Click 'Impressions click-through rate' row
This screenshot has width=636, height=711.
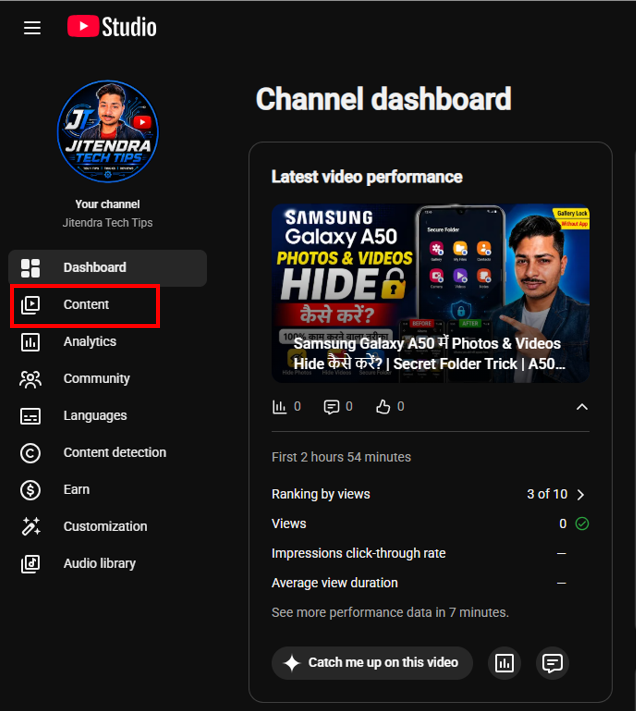(x=430, y=554)
